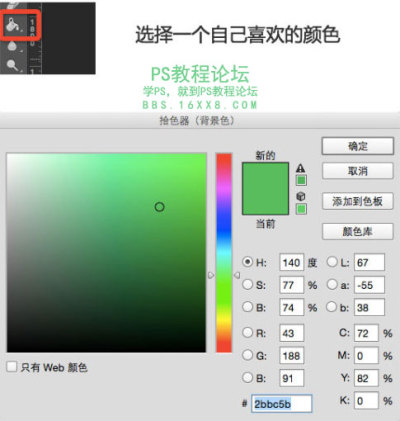Click the G green value field

[x=292, y=356]
